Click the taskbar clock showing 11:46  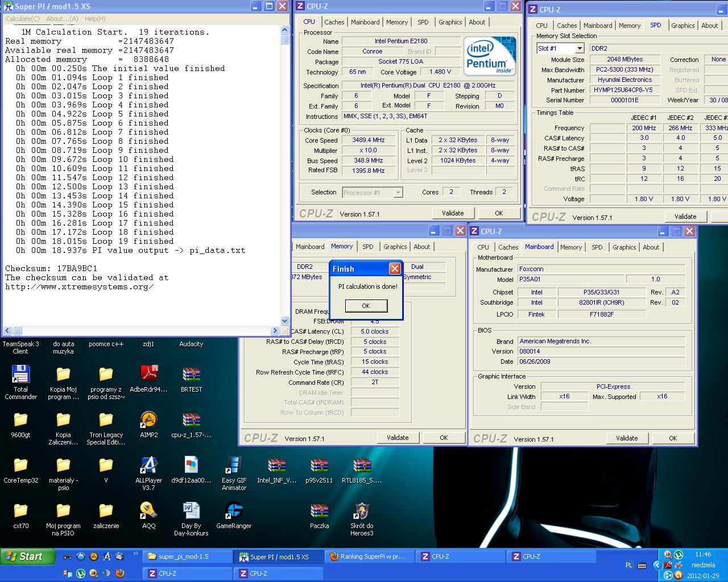pyautogui.click(x=703, y=554)
